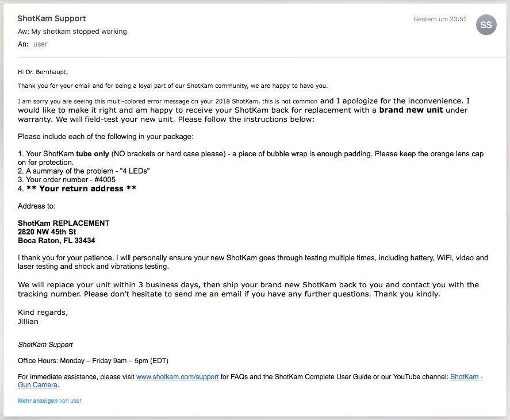Click the timestamp Gestern um 23:51
Screen dimensions: 510x420
pos(439,19)
